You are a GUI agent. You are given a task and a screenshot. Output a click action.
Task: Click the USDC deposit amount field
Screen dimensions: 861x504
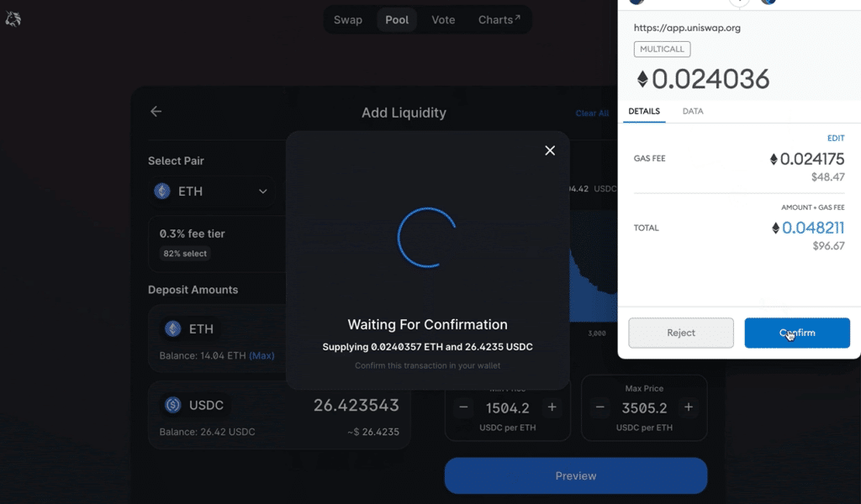pos(356,405)
